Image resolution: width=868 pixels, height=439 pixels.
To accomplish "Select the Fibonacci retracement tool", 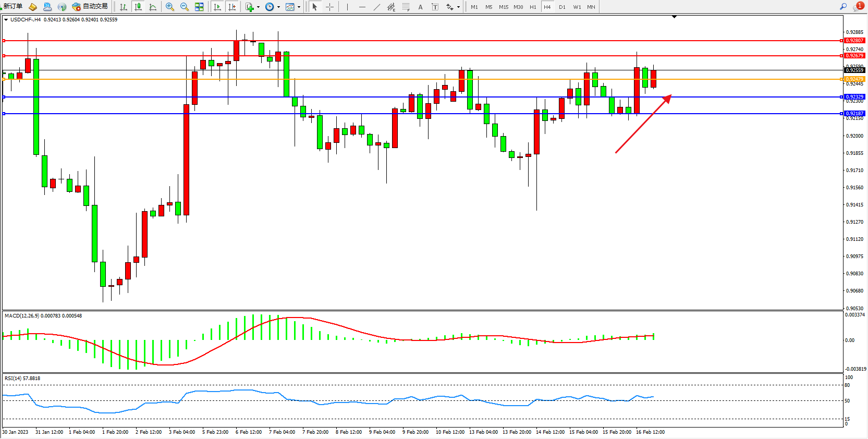I will click(x=406, y=7).
